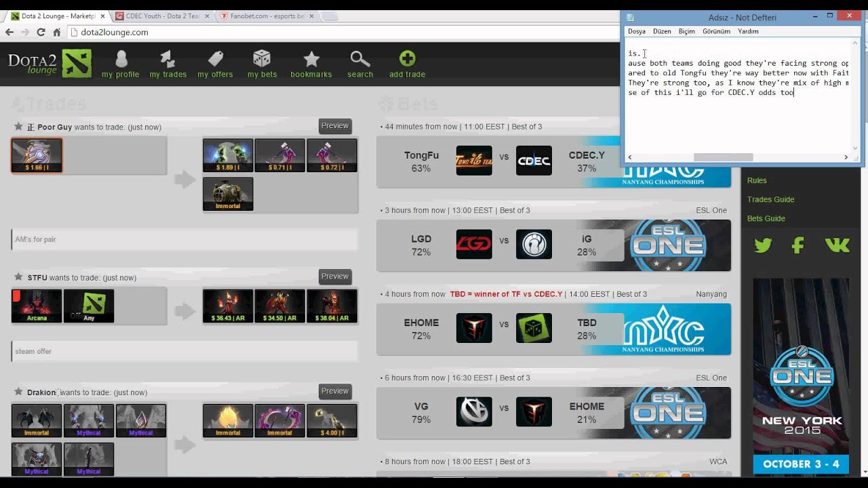Open the Facebook icon in sidebar
This screenshot has height=488, width=868.
[x=798, y=245]
